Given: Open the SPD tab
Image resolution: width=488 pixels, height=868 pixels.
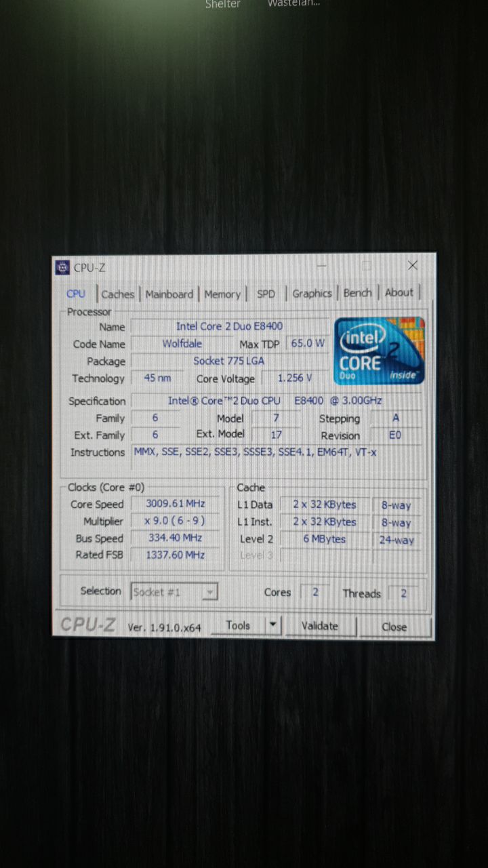Looking at the screenshot, I should 266,294.
